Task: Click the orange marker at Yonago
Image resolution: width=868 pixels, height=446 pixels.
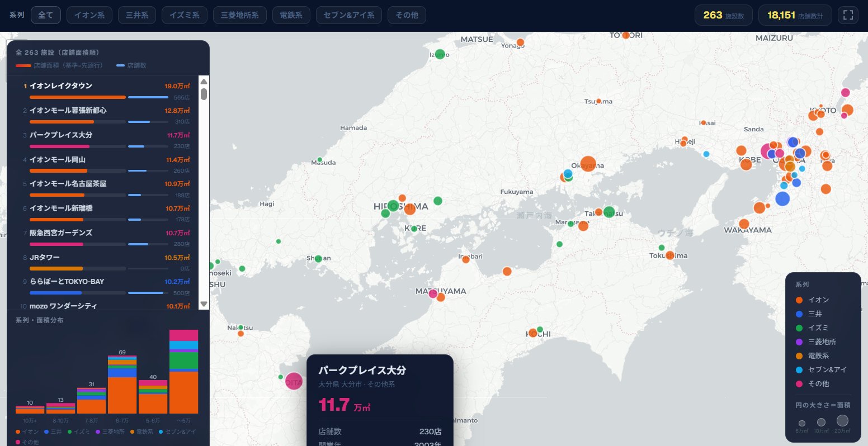Action: (520, 42)
